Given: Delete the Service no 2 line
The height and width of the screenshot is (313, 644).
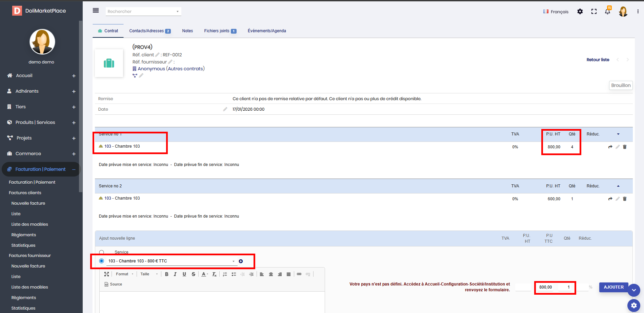Looking at the screenshot, I should 625,199.
